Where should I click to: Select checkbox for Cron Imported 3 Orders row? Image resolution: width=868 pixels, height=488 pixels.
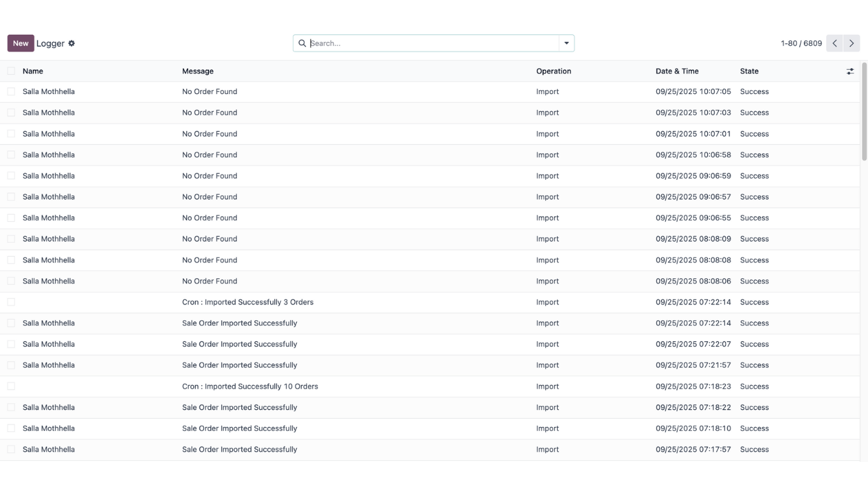pyautogui.click(x=11, y=302)
